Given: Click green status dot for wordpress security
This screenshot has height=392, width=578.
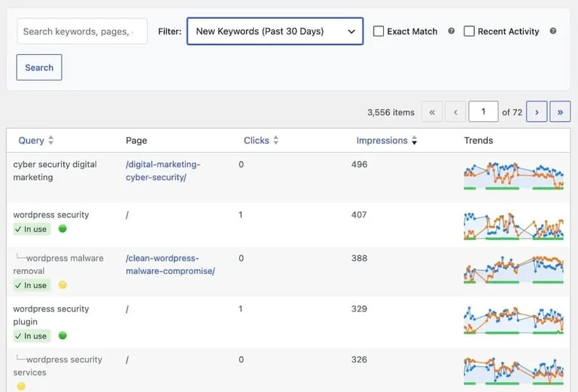Looking at the screenshot, I should coord(62,229).
